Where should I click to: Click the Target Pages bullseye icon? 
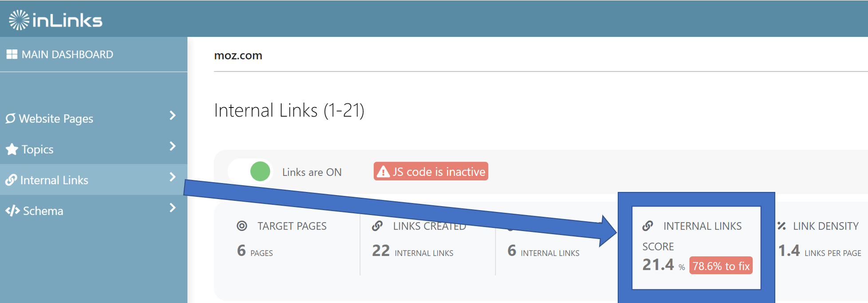pos(242,226)
